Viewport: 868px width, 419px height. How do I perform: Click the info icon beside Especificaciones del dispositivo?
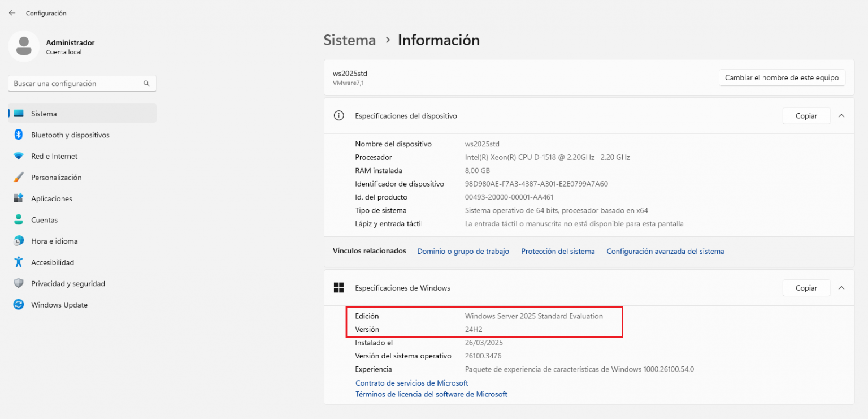(339, 115)
